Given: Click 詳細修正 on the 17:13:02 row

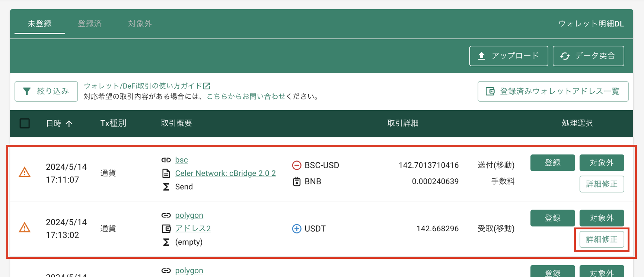Looking at the screenshot, I should point(602,239).
